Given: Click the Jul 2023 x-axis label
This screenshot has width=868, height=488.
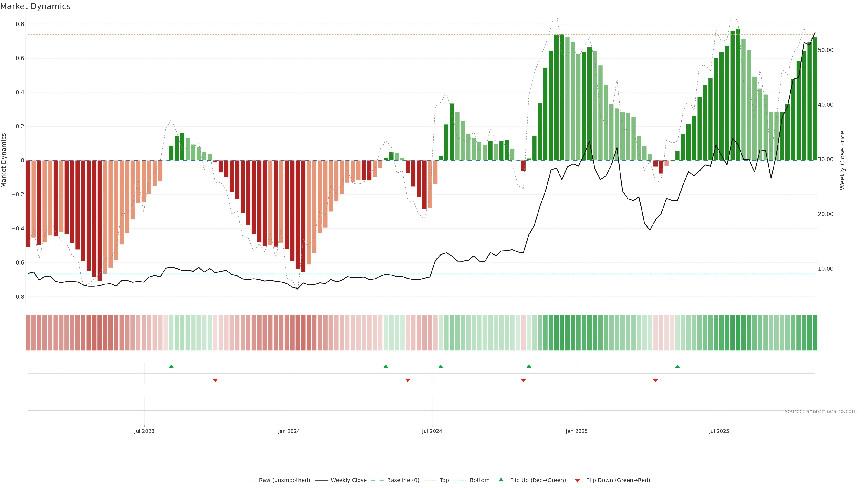Looking at the screenshot, I should [x=144, y=431].
